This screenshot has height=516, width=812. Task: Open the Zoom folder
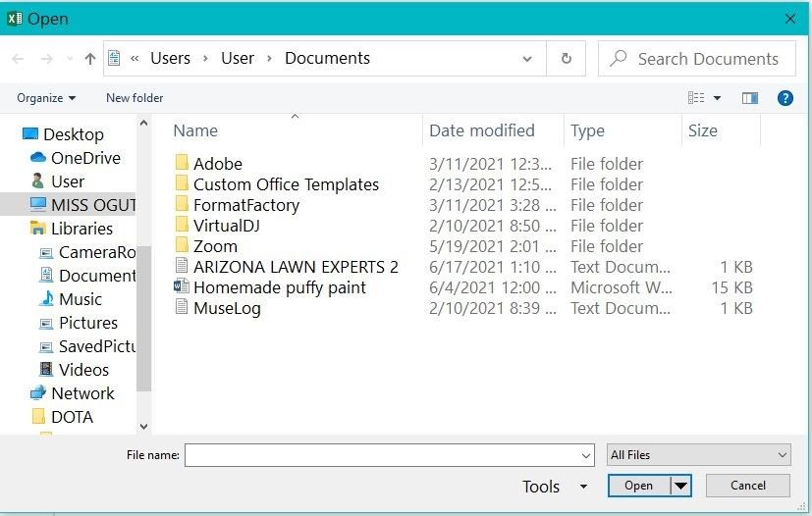point(215,246)
